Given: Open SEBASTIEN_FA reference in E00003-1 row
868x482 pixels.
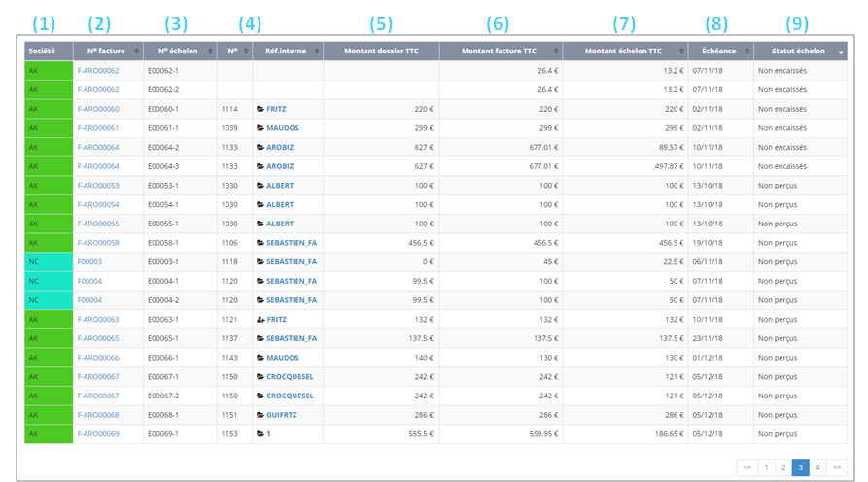Looking at the screenshot, I should click(292, 261).
